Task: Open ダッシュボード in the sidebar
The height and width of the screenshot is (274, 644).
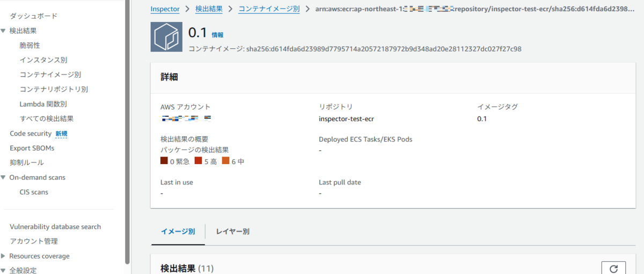Action: point(33,16)
